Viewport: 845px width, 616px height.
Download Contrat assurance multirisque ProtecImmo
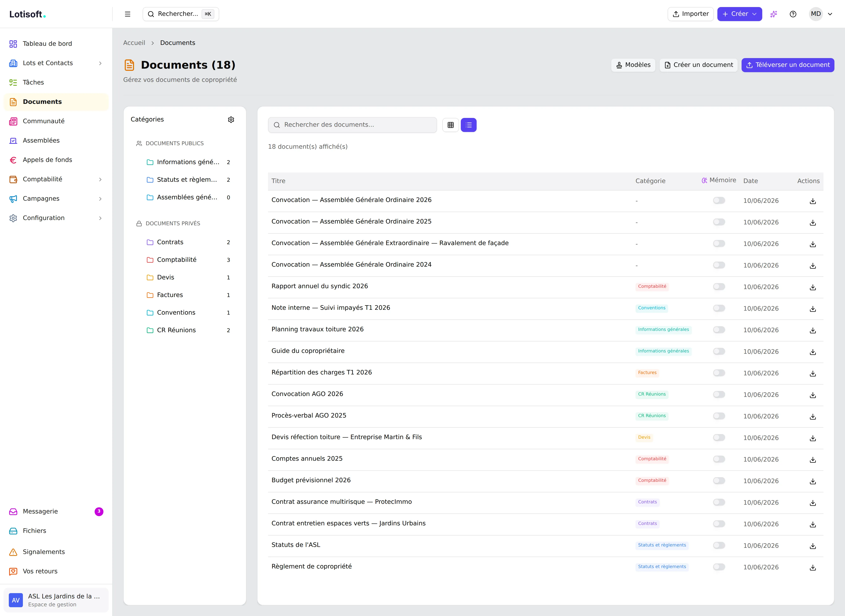813,503
